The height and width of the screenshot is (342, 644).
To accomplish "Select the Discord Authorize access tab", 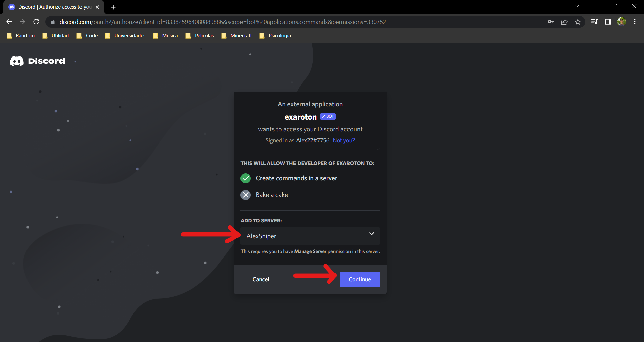I will 54,7.
